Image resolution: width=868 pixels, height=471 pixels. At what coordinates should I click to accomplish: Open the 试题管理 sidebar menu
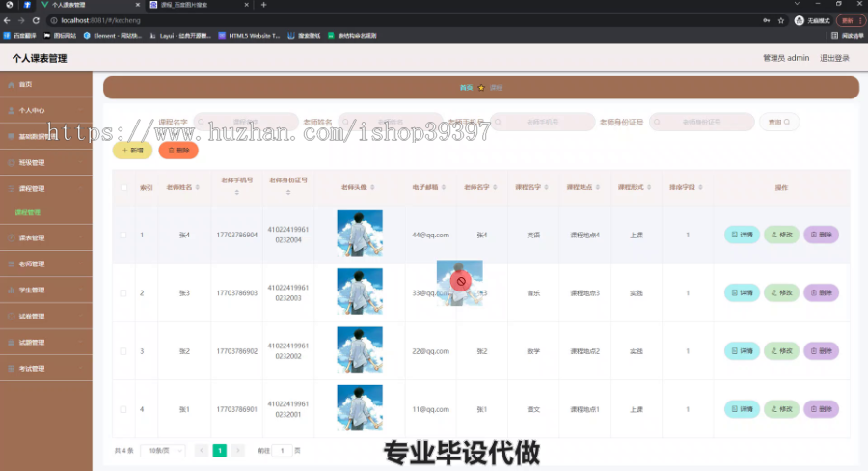pyautogui.click(x=46, y=342)
